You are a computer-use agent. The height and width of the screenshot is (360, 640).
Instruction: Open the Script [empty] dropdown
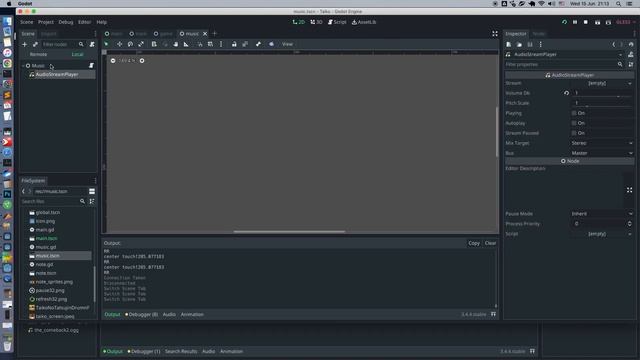[602, 234]
